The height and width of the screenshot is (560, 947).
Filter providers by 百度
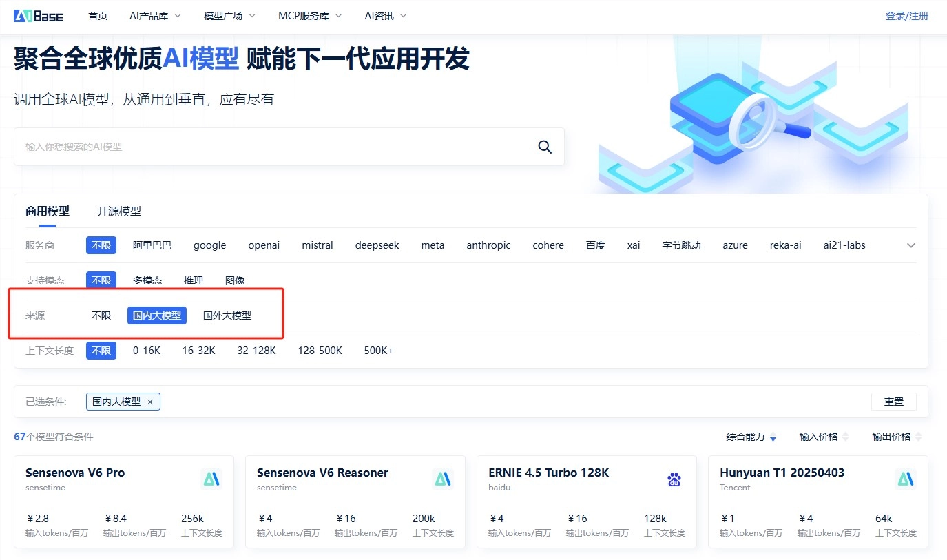point(596,245)
